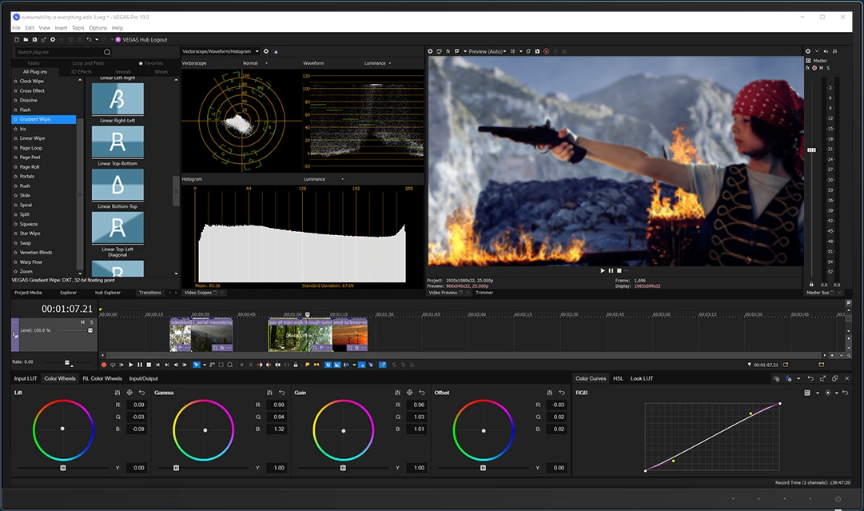Toggle Master bus solo S button
The height and width of the screenshot is (511, 864).
click(828, 68)
